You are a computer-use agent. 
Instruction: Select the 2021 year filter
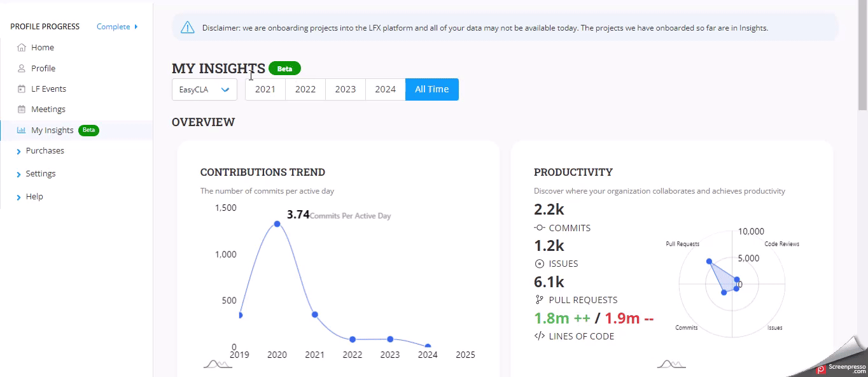[x=265, y=90]
